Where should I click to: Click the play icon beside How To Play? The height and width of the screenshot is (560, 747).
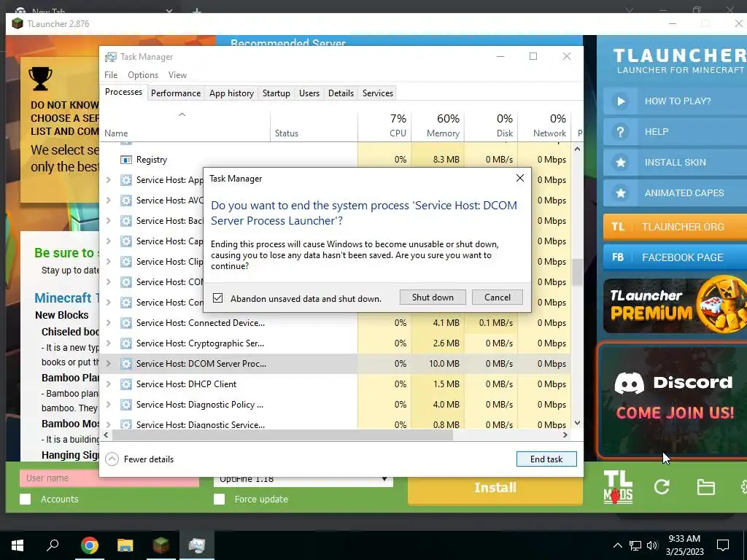pos(620,101)
